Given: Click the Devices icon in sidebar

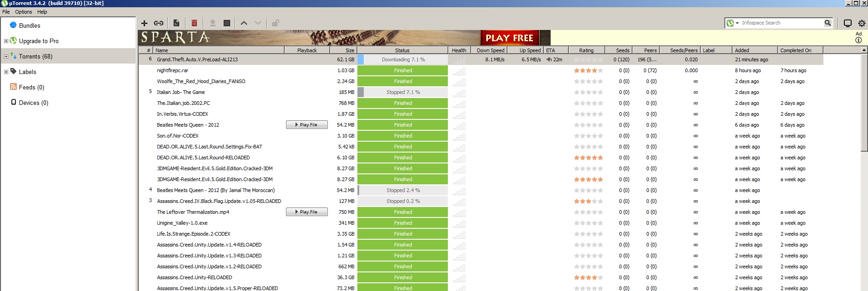Looking at the screenshot, I should (14, 102).
